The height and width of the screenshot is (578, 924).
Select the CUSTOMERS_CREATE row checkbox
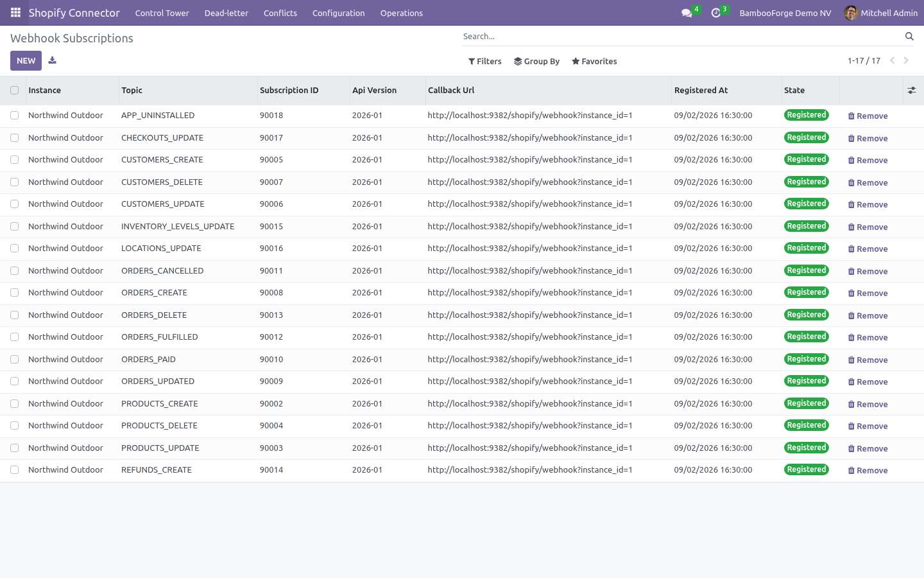tap(14, 160)
